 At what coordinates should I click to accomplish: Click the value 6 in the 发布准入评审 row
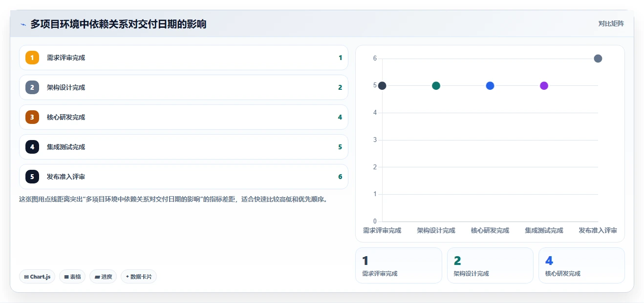pos(340,177)
